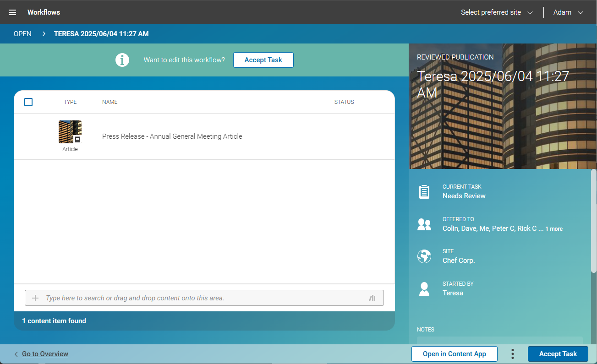The height and width of the screenshot is (364, 597).
Task: Open the workflow in Content App
Action: click(454, 354)
